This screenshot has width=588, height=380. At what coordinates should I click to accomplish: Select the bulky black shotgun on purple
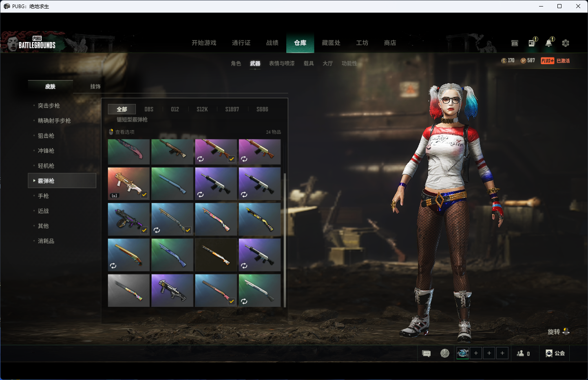(172, 290)
